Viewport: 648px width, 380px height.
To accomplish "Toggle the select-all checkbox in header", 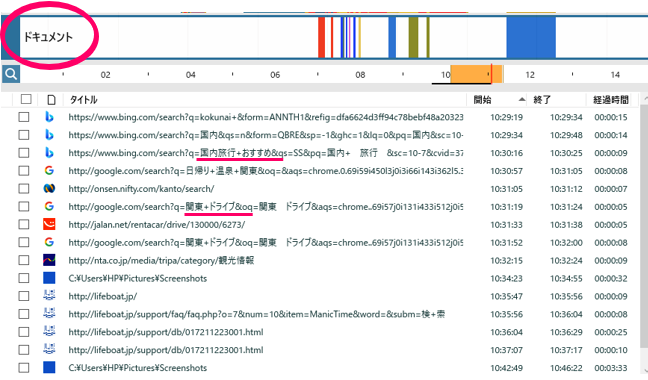I will tap(26, 99).
